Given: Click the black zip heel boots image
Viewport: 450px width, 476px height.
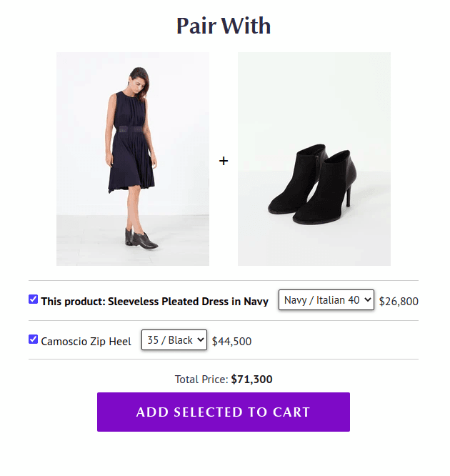Looking at the screenshot, I should pos(314,159).
